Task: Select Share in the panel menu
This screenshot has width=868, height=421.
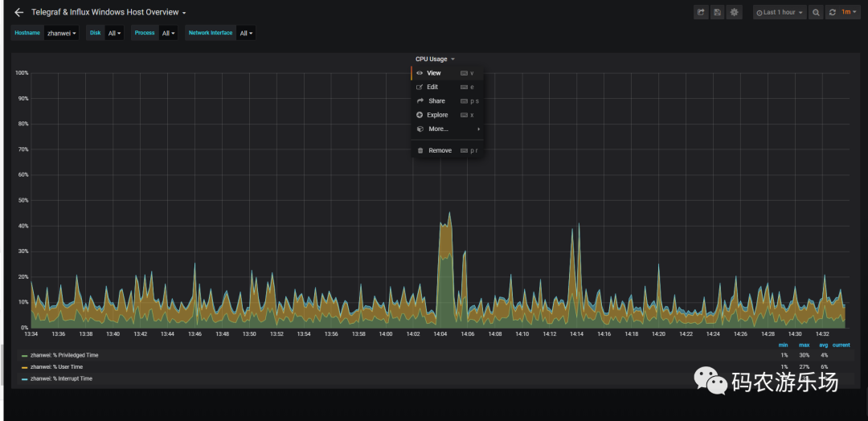Action: pos(448,100)
